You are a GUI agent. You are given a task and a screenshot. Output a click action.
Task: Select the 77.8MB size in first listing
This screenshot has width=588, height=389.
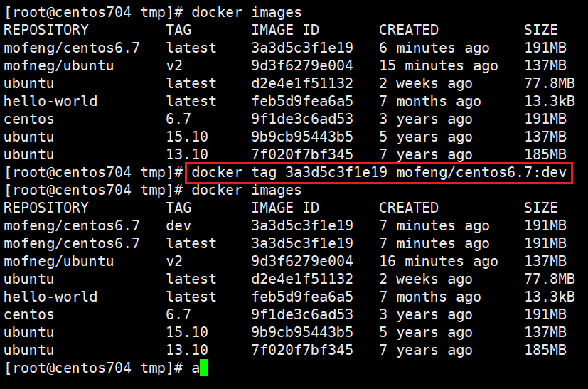(550, 83)
